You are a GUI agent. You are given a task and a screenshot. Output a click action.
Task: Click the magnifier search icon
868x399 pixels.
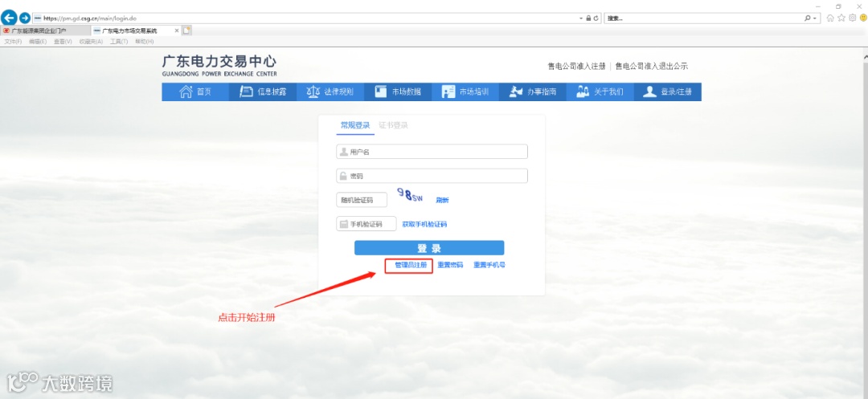[x=808, y=18]
